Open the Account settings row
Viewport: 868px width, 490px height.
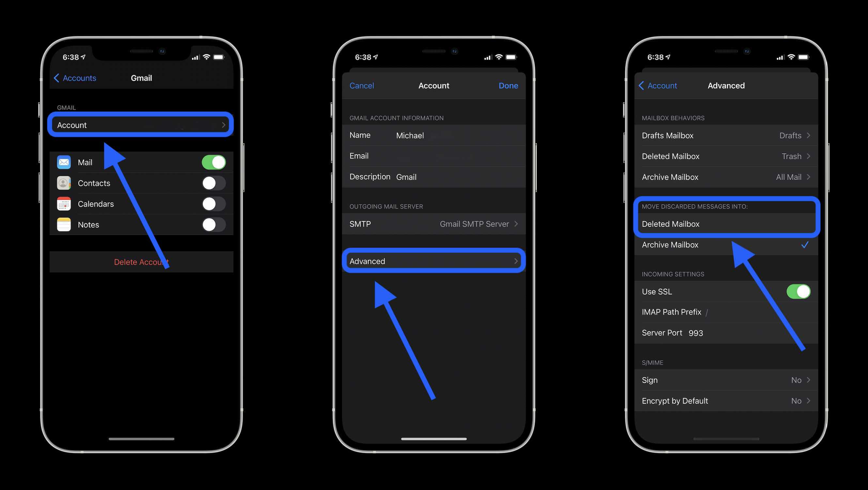coord(141,125)
